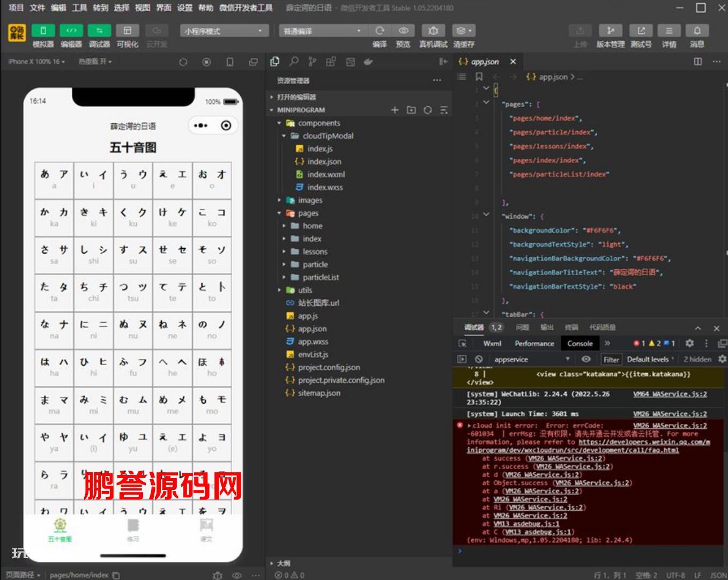Click the source control branch icon
728x580 pixels.
(312, 62)
